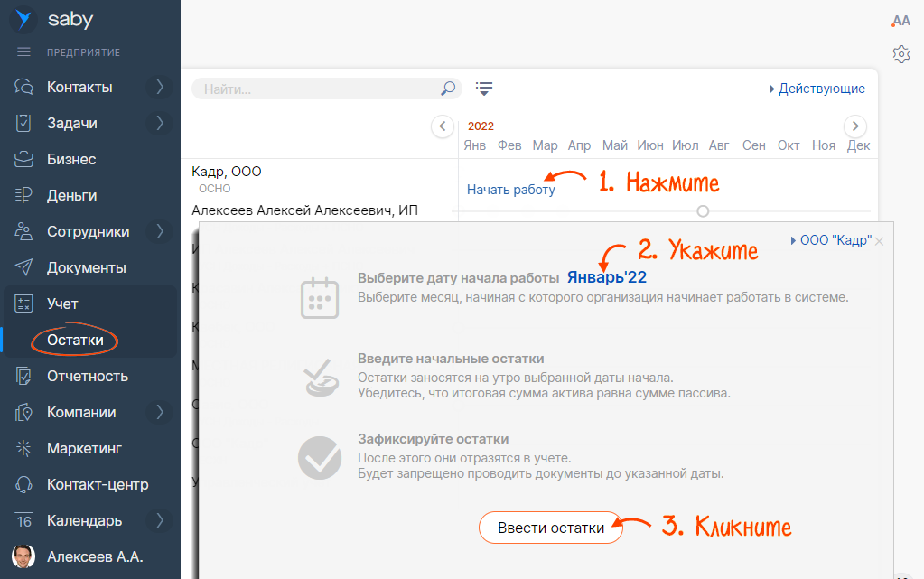Click the Начать работу link
The height and width of the screenshot is (579, 924).
tap(510, 190)
